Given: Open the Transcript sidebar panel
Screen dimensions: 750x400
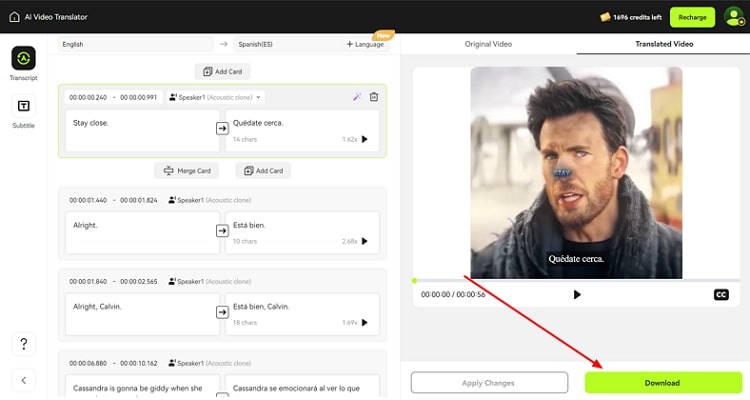Looking at the screenshot, I should tap(23, 64).
